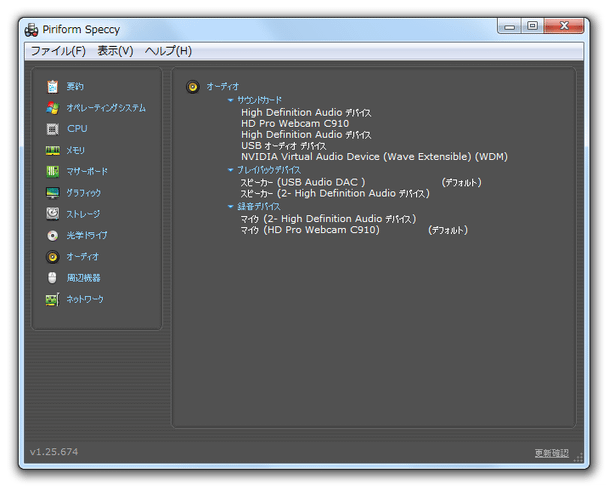Collapse the プレイバックデバイス section arrow
This screenshot has height=490, width=609.
(230, 170)
